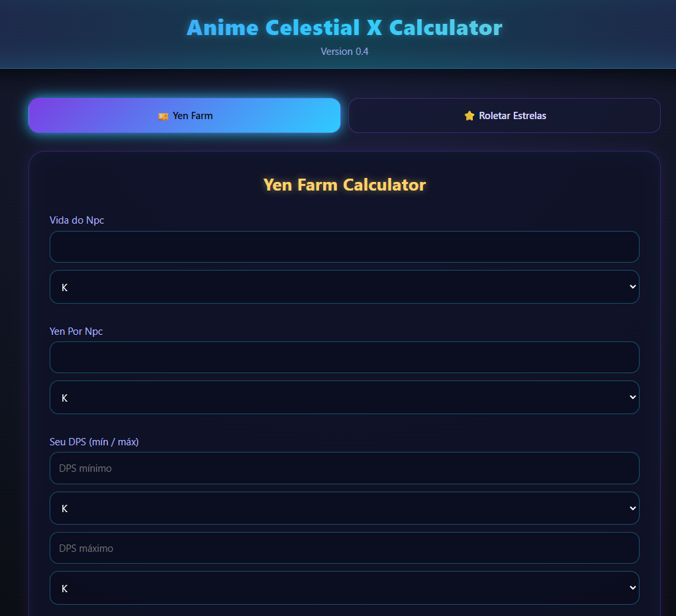Click the yen icon on Yen Farm tab
Viewport: 676px width, 616px height.
click(163, 116)
